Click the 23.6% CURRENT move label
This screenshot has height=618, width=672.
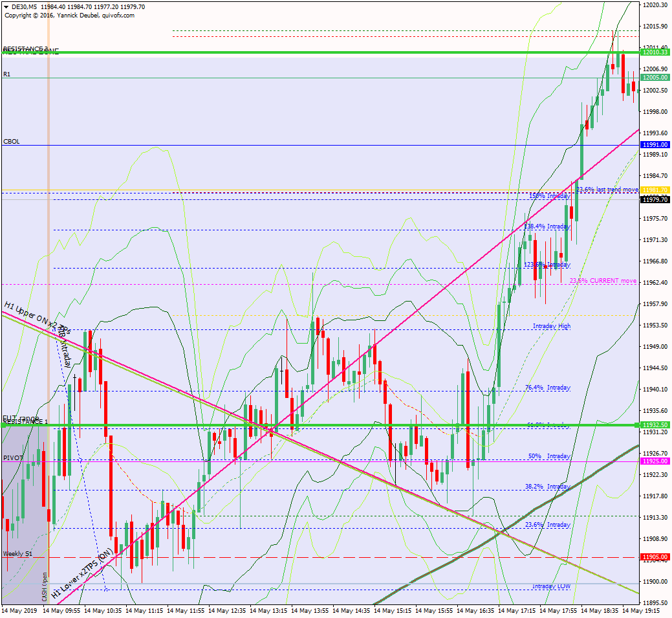pos(603,281)
